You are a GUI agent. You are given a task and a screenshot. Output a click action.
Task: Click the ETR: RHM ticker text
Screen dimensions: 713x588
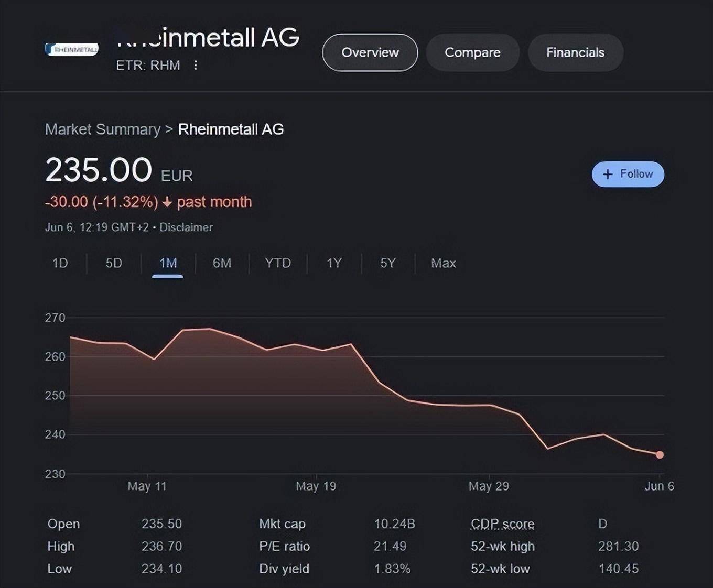pos(148,66)
